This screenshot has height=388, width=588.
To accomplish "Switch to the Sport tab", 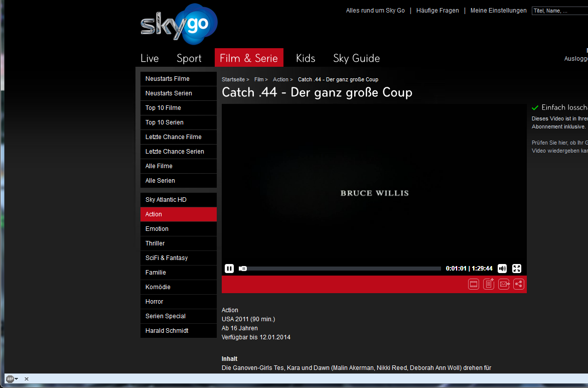I will tap(189, 58).
